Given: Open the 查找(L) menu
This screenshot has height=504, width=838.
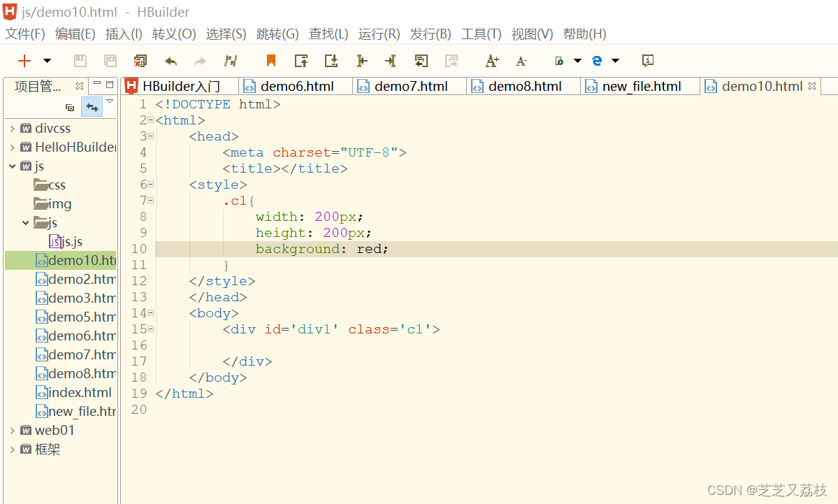Looking at the screenshot, I should (328, 34).
